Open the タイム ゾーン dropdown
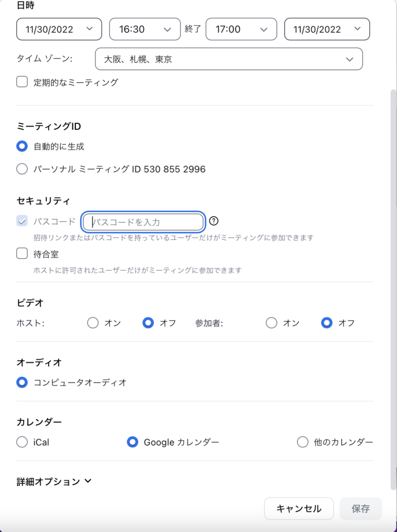 point(228,59)
